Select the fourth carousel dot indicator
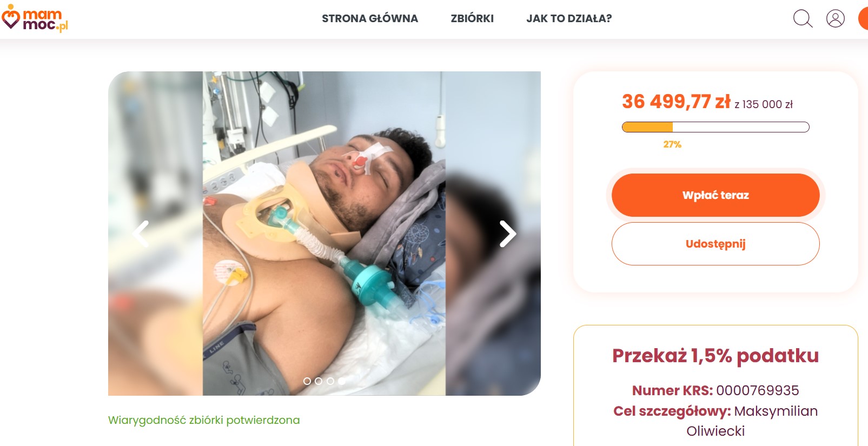Viewport: 868px width, 446px height. 342,381
